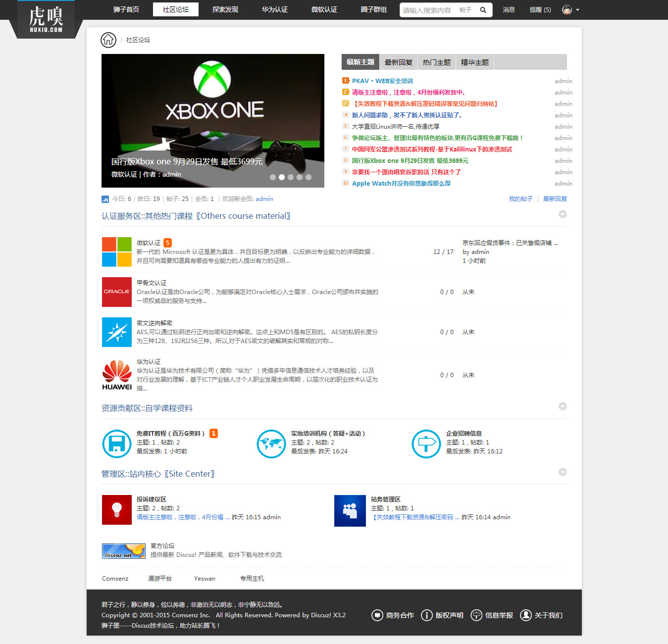Click the copyright statement info icon
668x644 pixels.
tap(426, 615)
